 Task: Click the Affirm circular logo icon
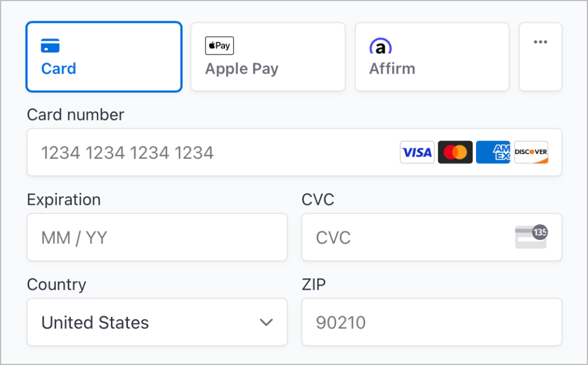[381, 45]
